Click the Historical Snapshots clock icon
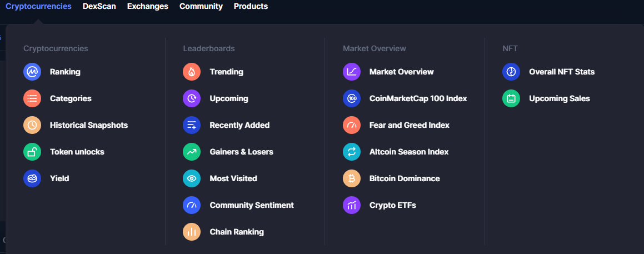 (32, 125)
